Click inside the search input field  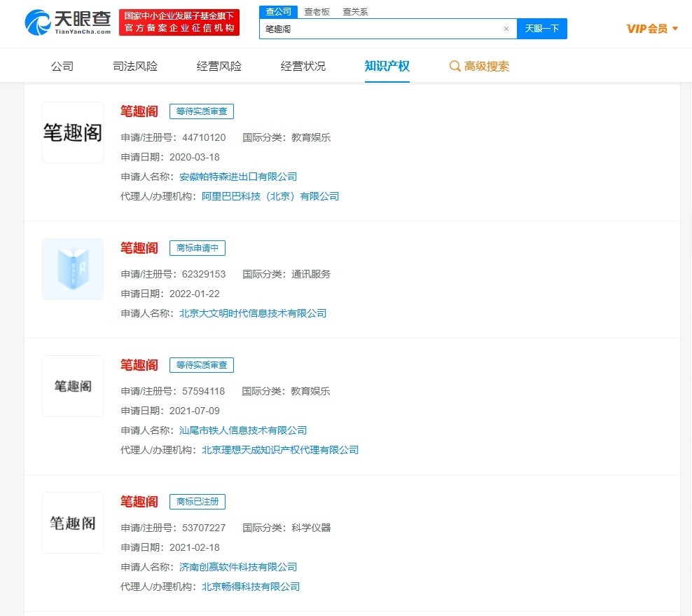(x=385, y=28)
